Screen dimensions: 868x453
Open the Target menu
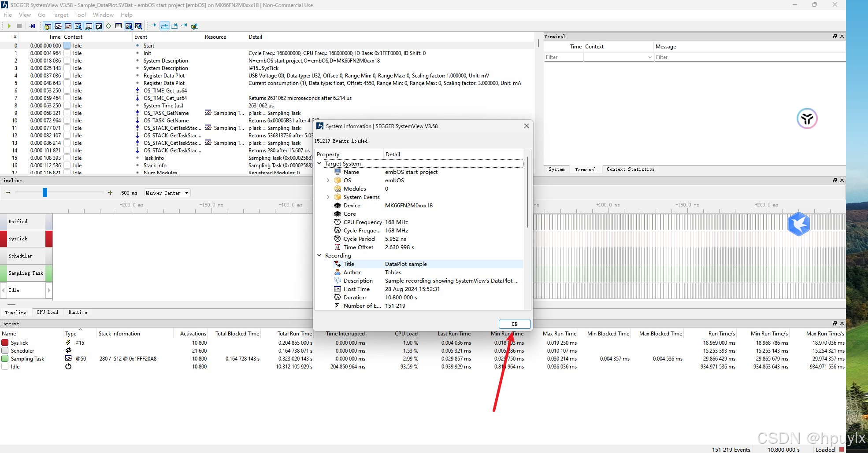tap(60, 15)
